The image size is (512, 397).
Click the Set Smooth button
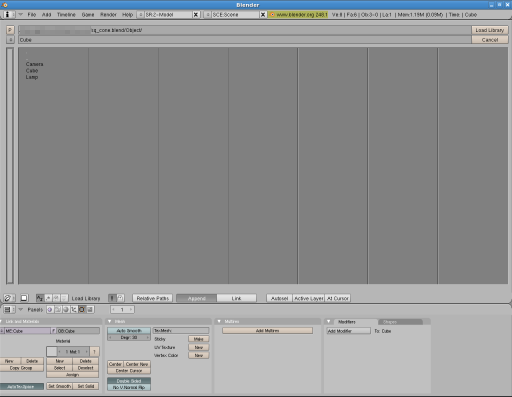tap(59, 386)
